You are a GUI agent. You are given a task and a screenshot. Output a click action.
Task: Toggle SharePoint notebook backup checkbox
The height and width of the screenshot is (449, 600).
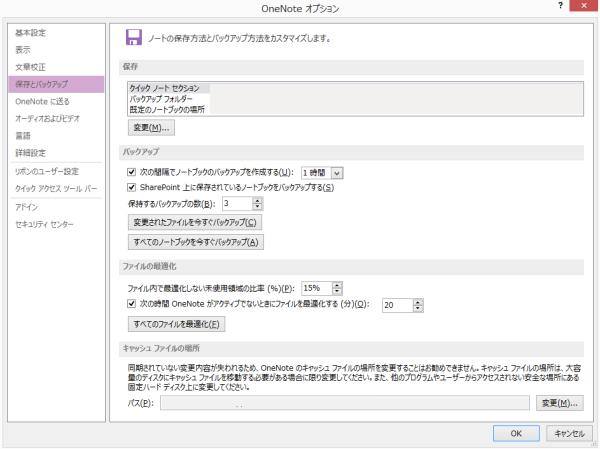[132, 187]
